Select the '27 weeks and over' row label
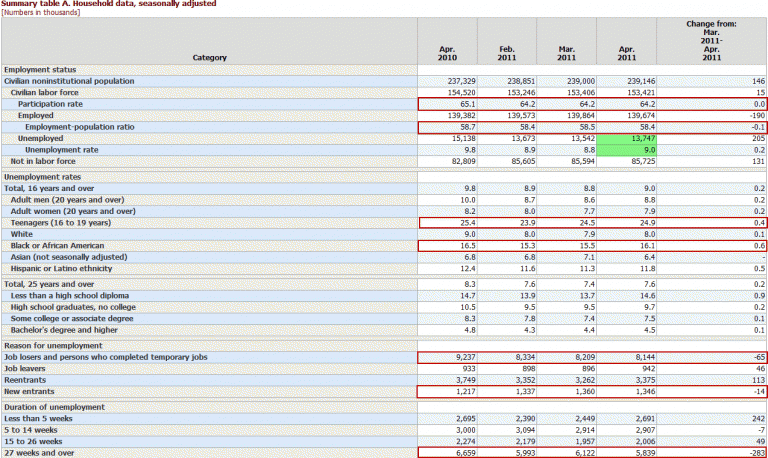 coord(41,453)
